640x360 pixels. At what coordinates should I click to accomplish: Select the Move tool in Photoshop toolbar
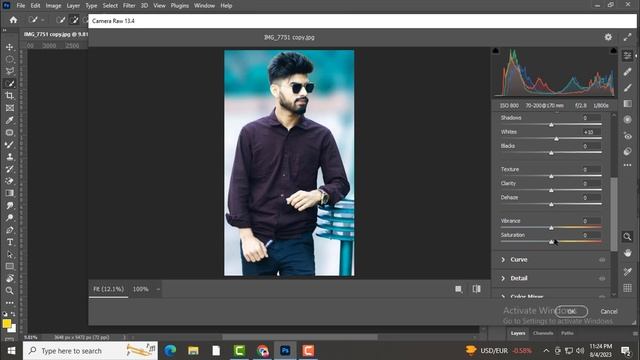pyautogui.click(x=9, y=47)
